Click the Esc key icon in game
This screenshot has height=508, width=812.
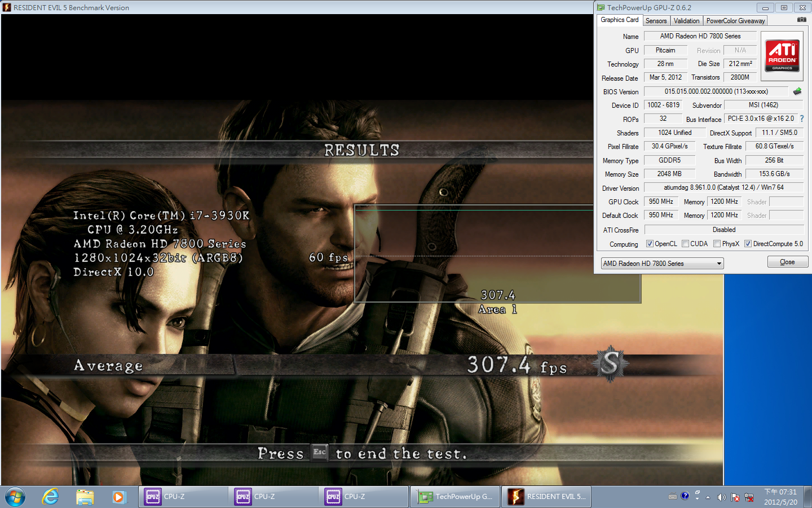click(x=320, y=452)
